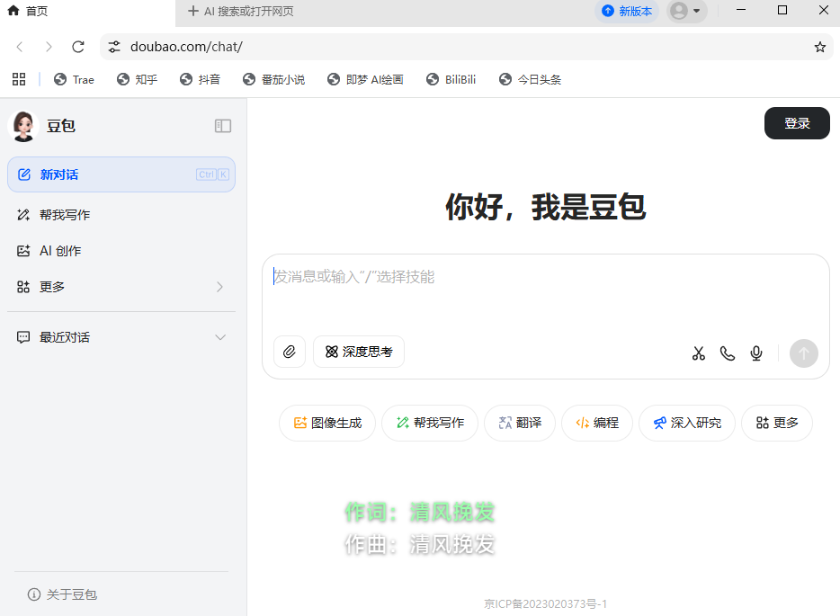Click into the message input field
840x616 pixels.
pos(545,292)
